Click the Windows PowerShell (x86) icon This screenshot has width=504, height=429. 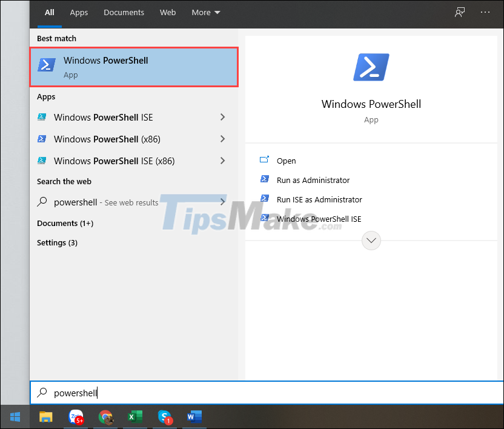click(41, 139)
